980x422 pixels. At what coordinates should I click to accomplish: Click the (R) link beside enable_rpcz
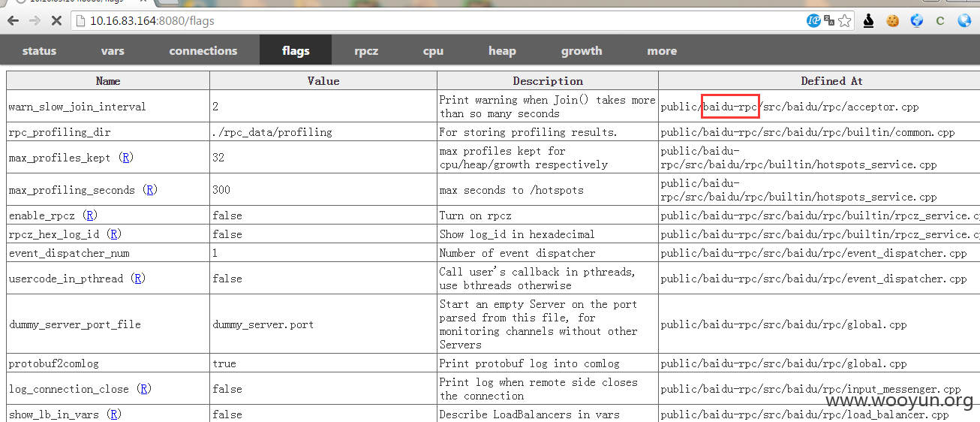89,216
